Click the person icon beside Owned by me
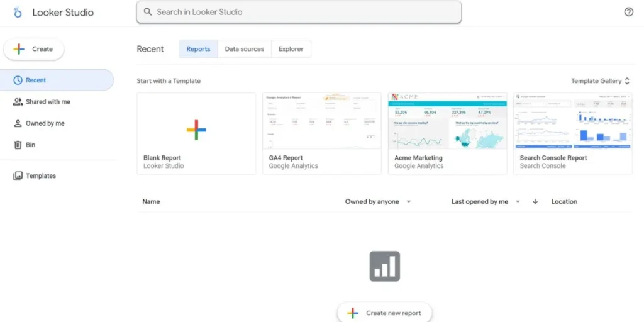This screenshot has height=322, width=644. tap(18, 123)
